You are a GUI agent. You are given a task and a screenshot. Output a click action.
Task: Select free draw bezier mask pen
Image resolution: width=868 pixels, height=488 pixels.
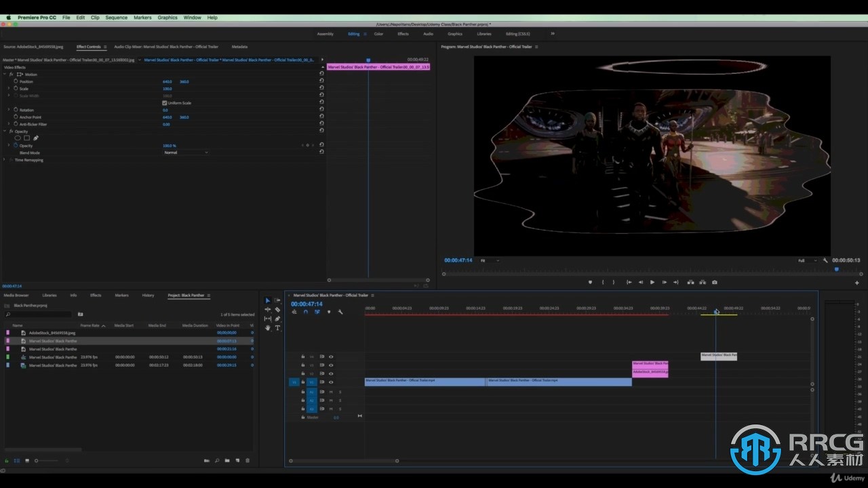tap(36, 138)
